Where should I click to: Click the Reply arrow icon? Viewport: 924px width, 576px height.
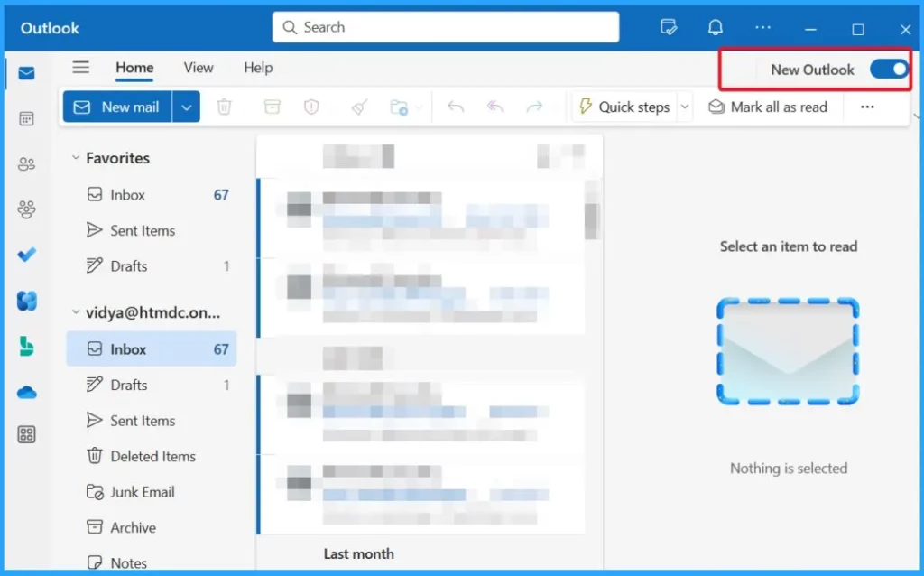[456, 107]
